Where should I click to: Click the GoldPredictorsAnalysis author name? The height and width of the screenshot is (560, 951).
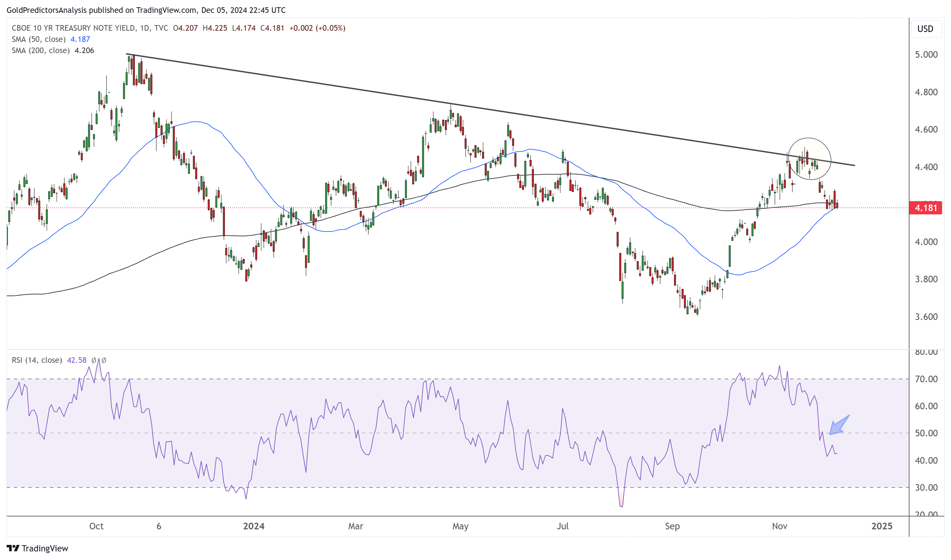[x=46, y=10]
